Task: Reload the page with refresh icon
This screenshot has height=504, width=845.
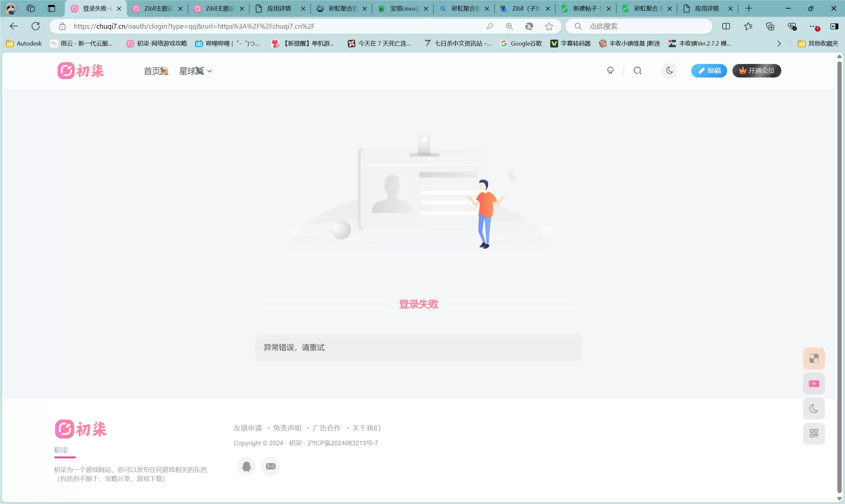Action: pos(36,26)
